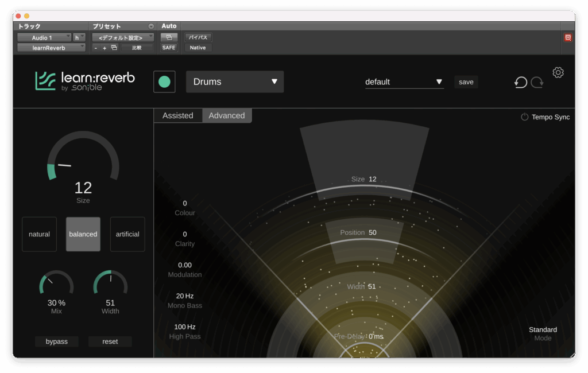Click the red target icon in header

point(568,37)
